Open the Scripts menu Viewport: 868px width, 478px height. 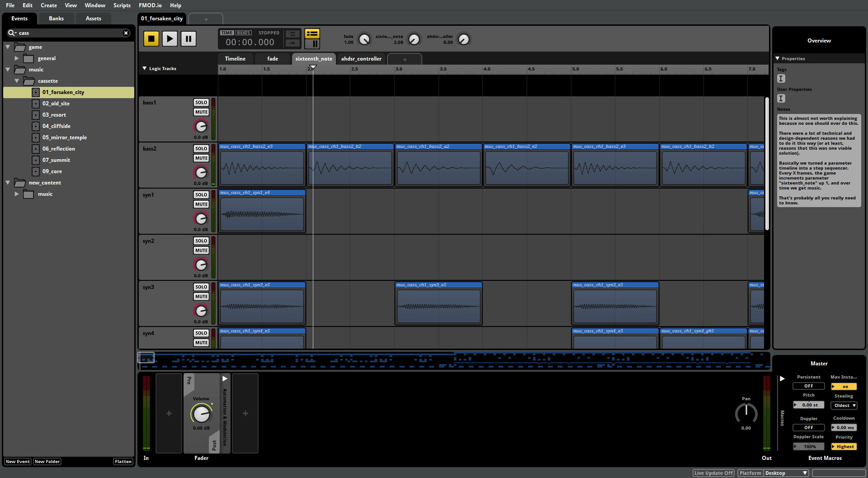point(122,5)
